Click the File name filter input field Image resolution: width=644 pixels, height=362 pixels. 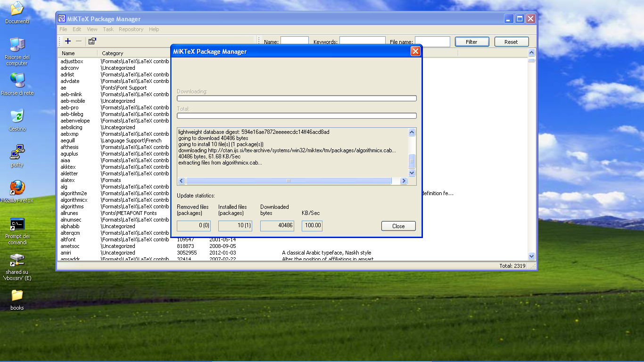(x=432, y=41)
